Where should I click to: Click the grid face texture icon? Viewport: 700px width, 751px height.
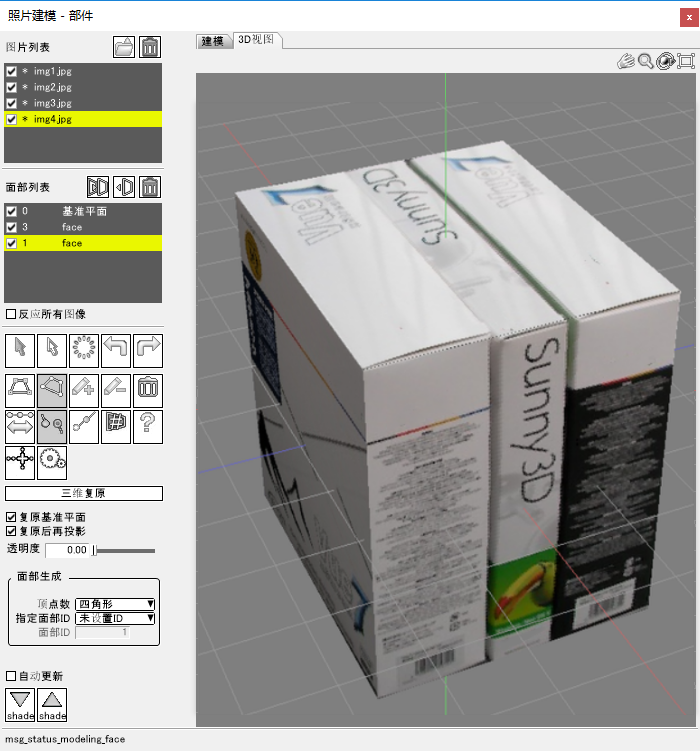(116, 426)
